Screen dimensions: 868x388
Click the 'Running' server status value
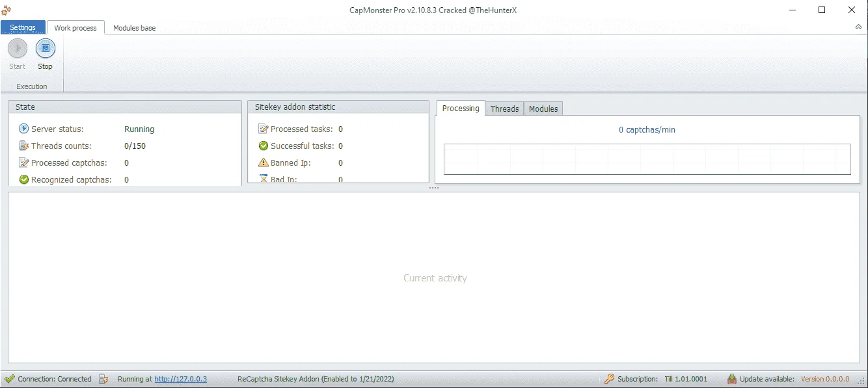pyautogui.click(x=139, y=129)
